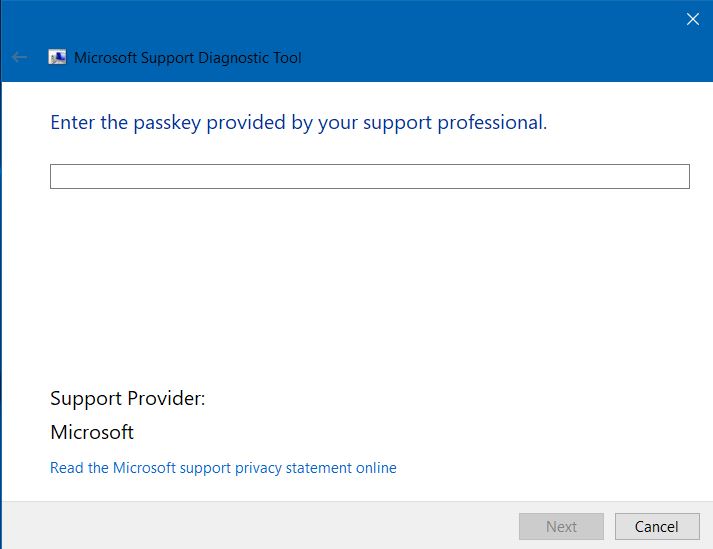Click the 'Microsoft Support Diagnostic Tool' title text
The image size is (713, 549).
[188, 58]
